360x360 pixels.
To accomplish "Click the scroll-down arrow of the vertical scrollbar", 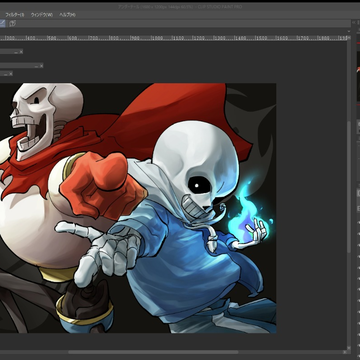I will pyautogui.click(x=349, y=348).
